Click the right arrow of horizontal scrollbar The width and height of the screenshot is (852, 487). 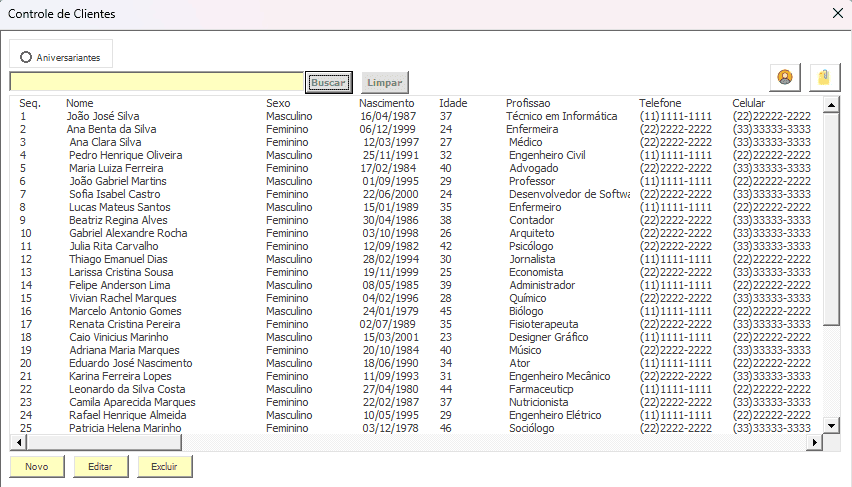coord(816,441)
